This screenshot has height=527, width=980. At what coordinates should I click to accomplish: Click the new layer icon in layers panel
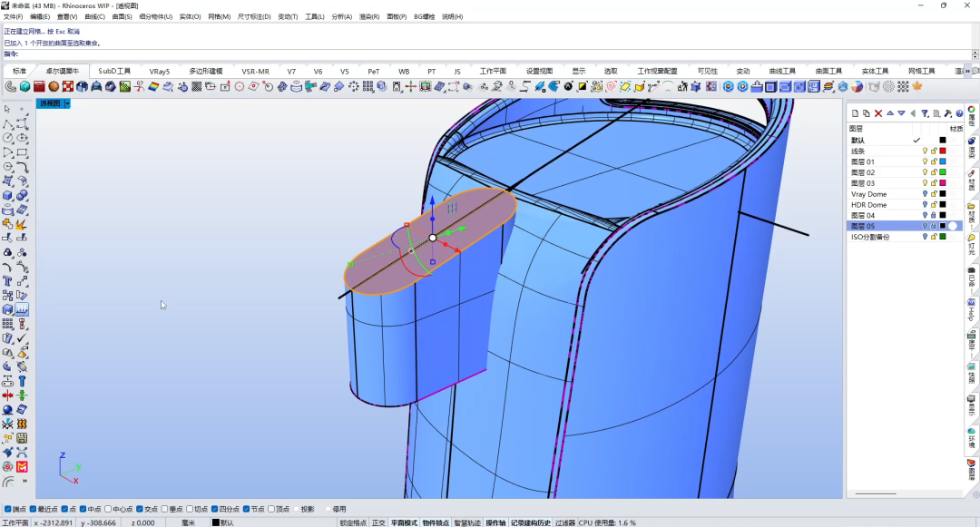tap(855, 113)
